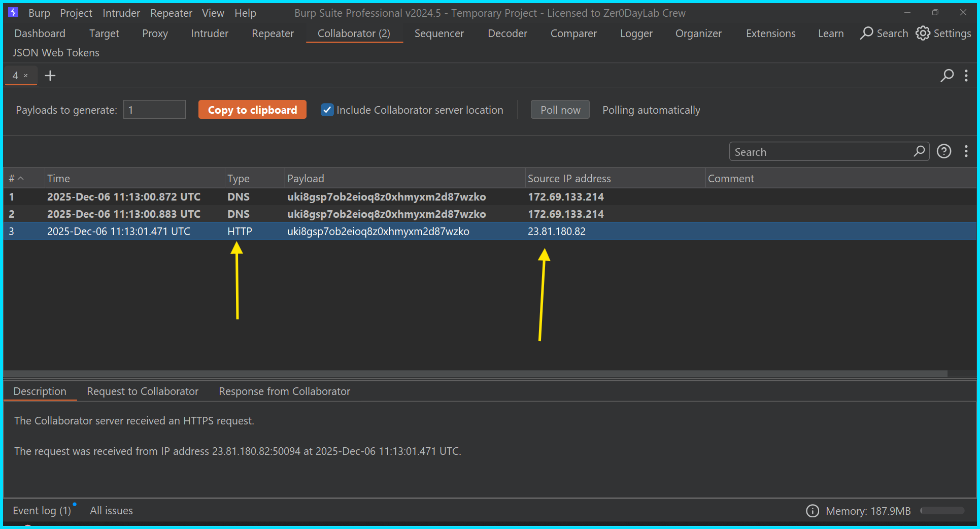
Task: Switch to the Target tab
Action: tap(104, 34)
